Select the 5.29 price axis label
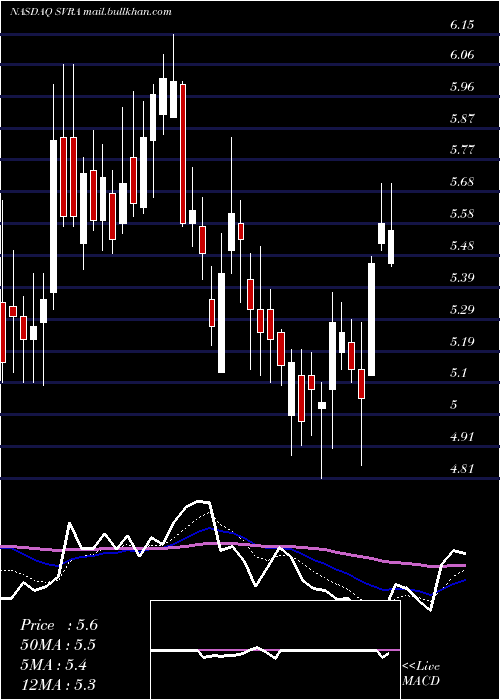 point(462,309)
